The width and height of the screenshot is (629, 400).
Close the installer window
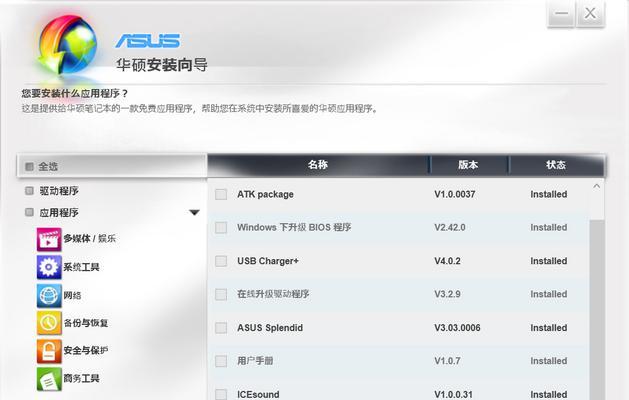pos(590,14)
